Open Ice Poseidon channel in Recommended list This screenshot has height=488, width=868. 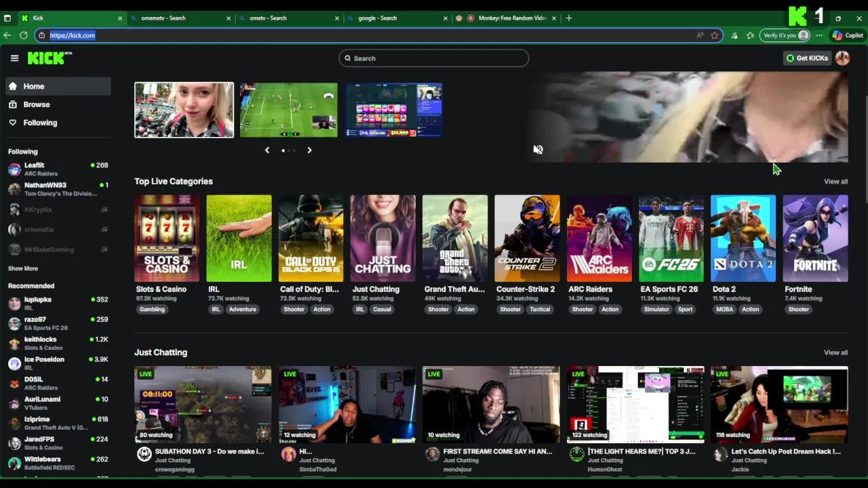click(x=58, y=363)
